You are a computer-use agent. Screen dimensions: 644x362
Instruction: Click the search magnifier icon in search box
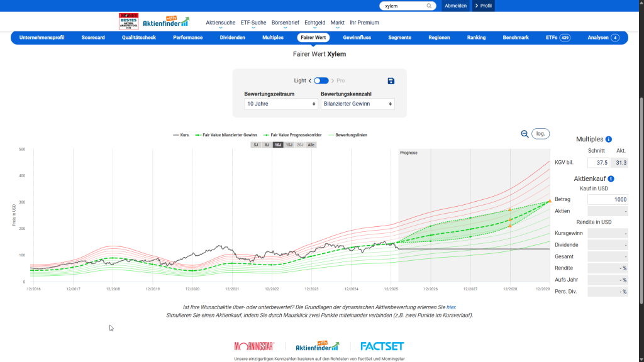pyautogui.click(x=430, y=6)
